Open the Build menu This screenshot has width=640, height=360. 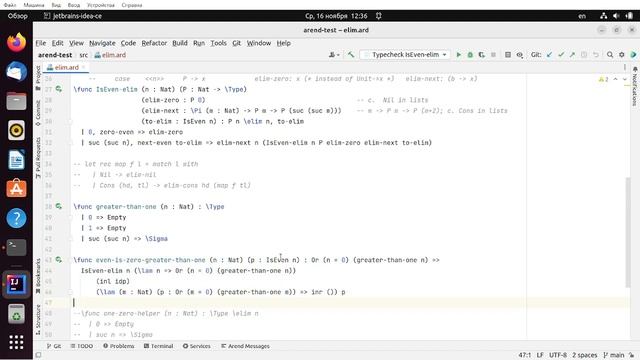coord(180,43)
